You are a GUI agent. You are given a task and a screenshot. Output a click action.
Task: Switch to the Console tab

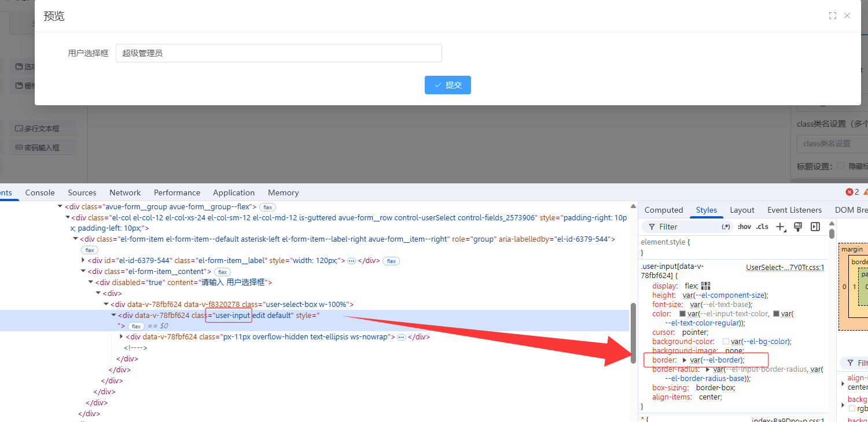(40, 193)
